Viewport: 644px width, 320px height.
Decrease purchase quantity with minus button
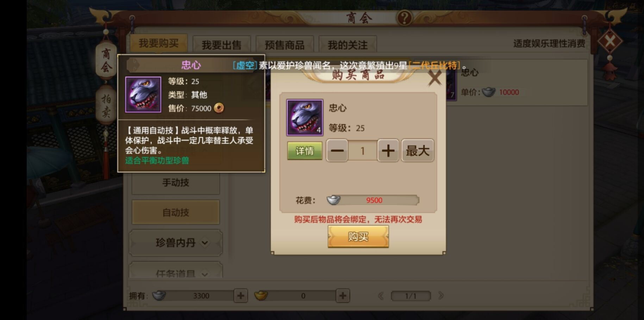337,151
